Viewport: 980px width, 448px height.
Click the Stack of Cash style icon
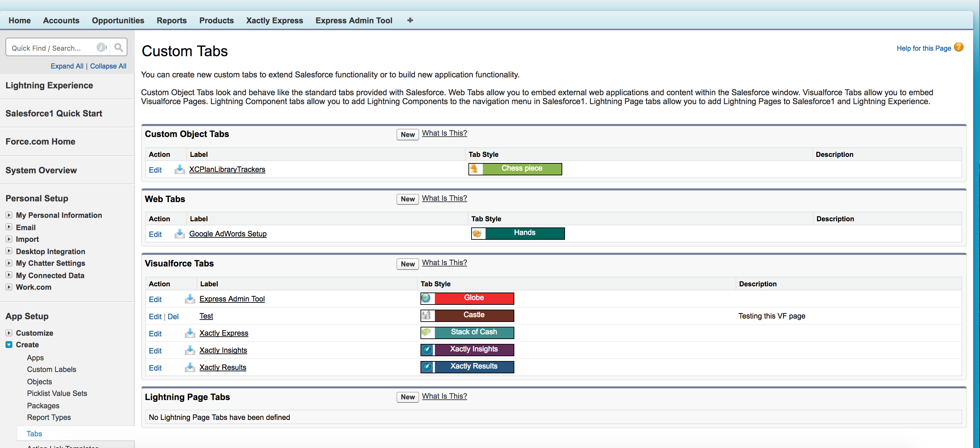tap(426, 332)
